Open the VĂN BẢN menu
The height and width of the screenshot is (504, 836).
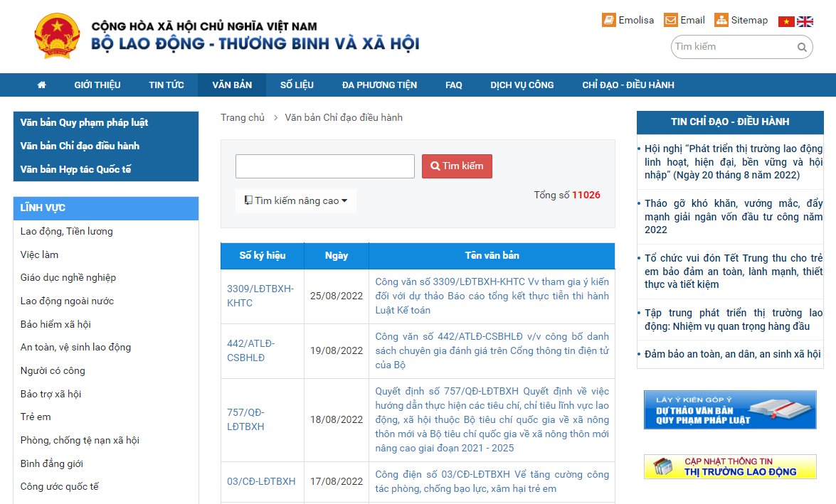(x=232, y=85)
